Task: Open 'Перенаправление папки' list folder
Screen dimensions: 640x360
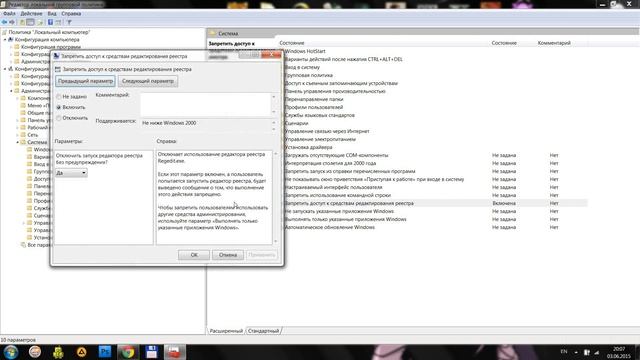Action: coord(313,99)
